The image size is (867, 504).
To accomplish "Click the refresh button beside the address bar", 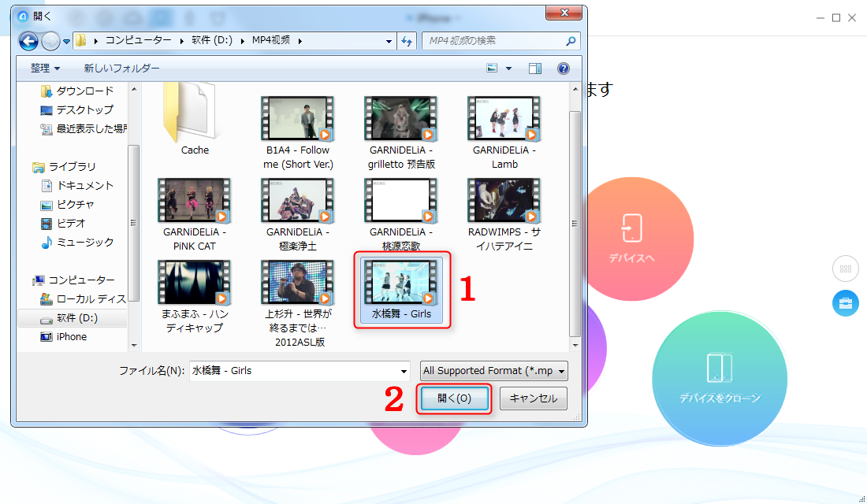I will [407, 41].
